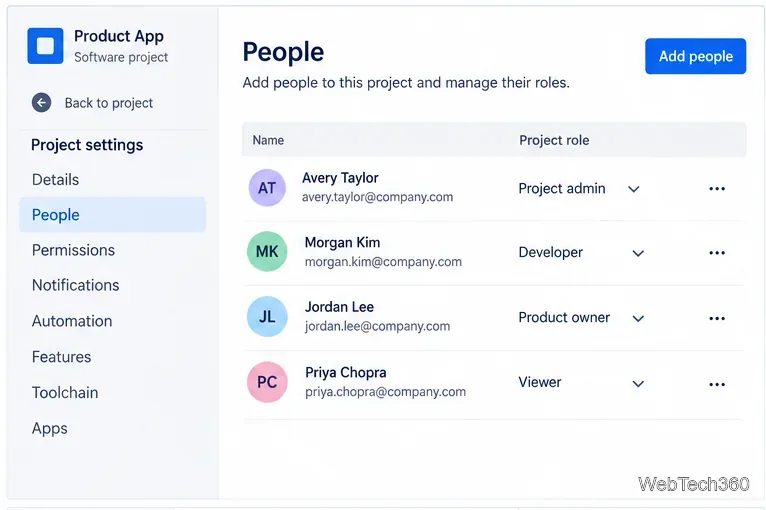
Task: Click the Product owner role text
Action: click(x=564, y=318)
